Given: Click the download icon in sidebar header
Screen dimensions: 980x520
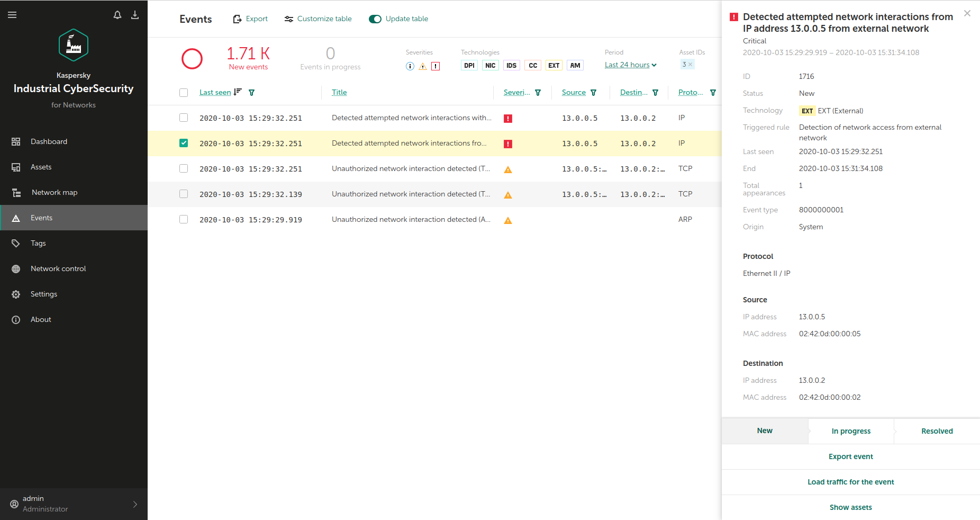Looking at the screenshot, I should pos(135,15).
